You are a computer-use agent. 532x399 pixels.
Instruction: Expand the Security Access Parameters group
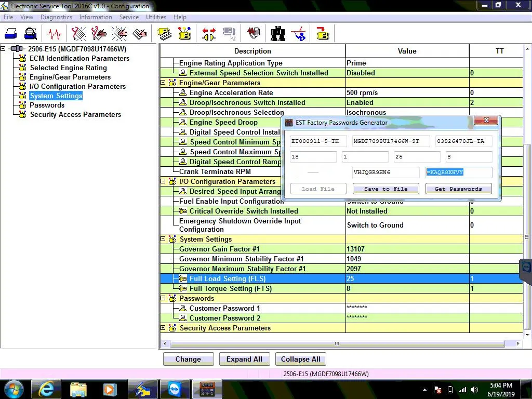[163, 328]
